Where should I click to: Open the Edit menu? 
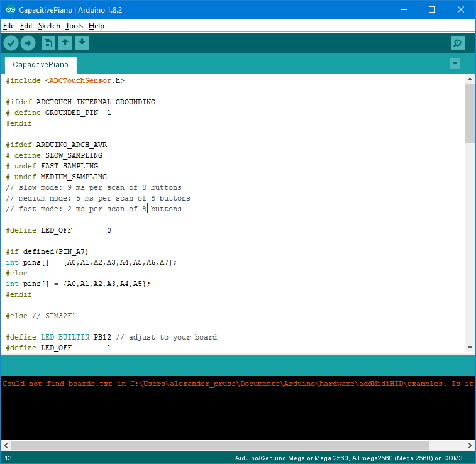[26, 26]
